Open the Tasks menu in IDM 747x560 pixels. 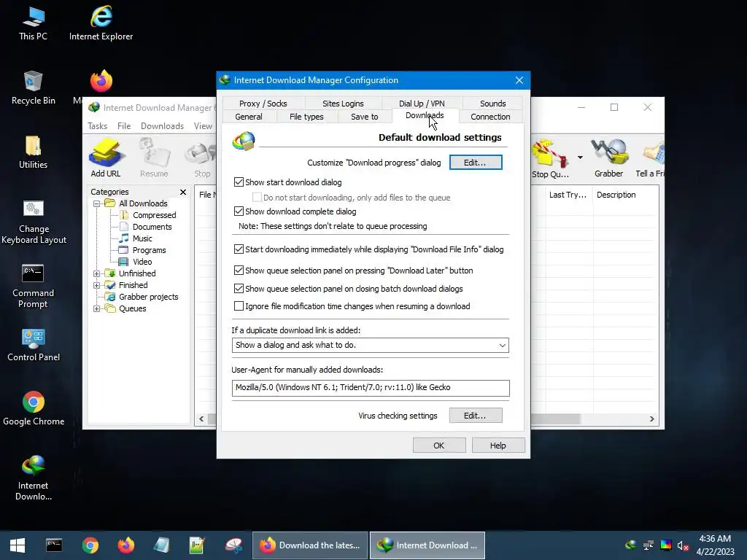pyautogui.click(x=97, y=125)
